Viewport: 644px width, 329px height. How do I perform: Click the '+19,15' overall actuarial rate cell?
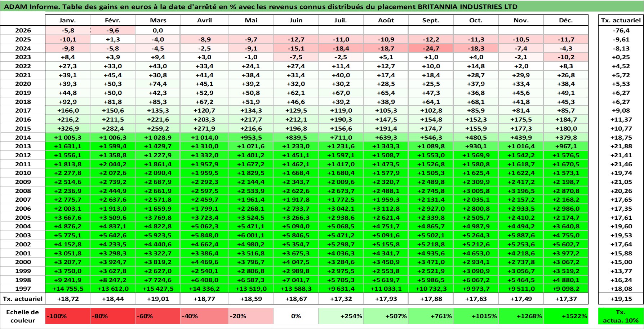[x=621, y=299]
